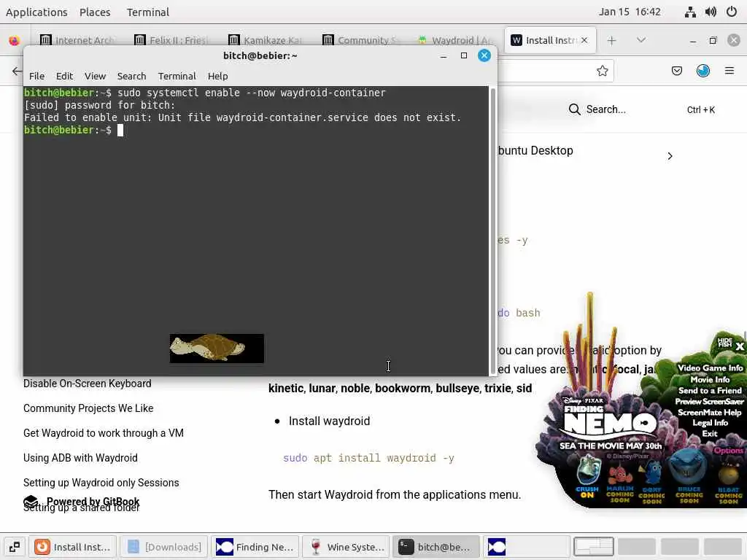747x560 pixels.
Task: Click show desktop icon in taskbar
Action: (15, 547)
